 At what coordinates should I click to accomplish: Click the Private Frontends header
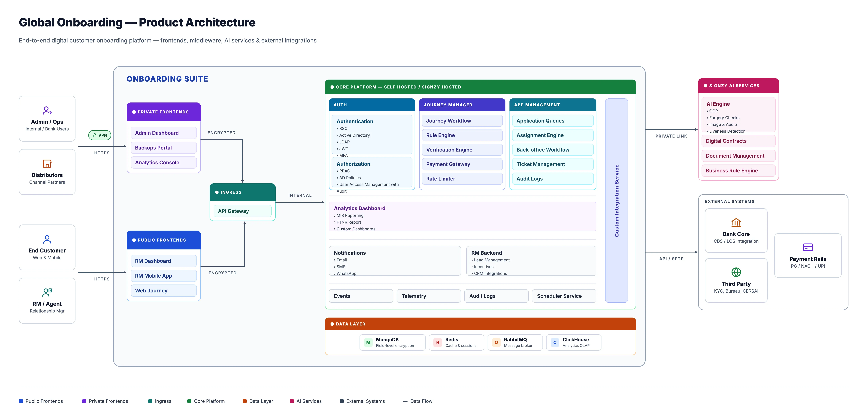pos(163,112)
